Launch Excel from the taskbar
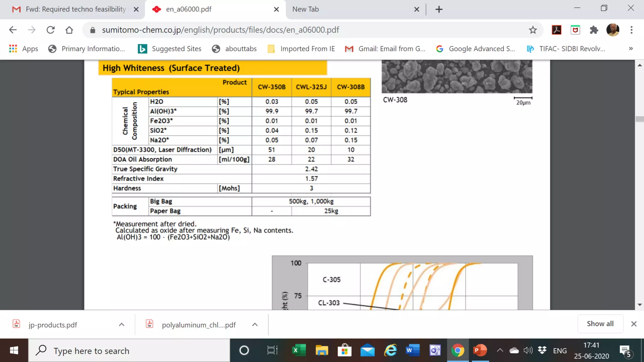Image resolution: width=644 pixels, height=362 pixels. pos(299,350)
